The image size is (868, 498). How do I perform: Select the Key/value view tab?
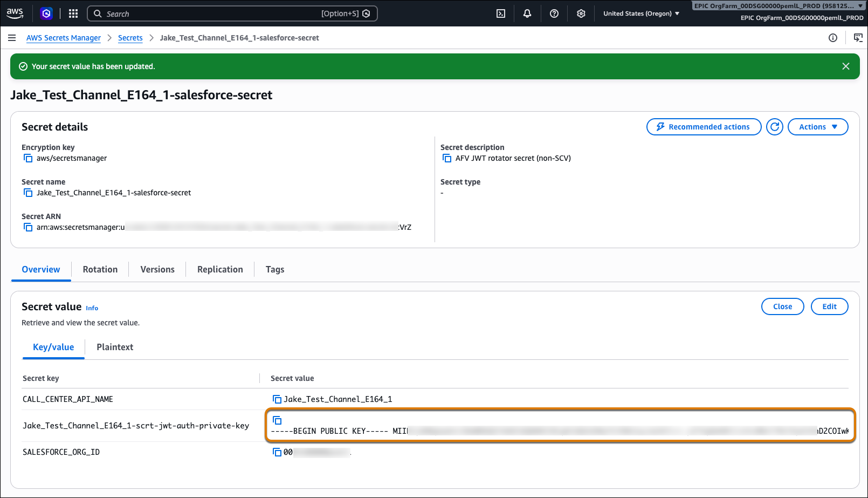(53, 347)
